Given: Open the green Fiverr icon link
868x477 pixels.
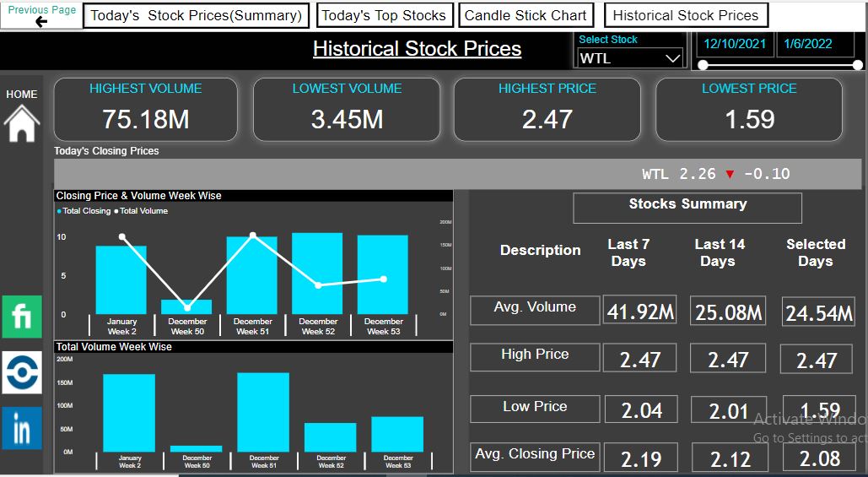Looking at the screenshot, I should 22,317.
